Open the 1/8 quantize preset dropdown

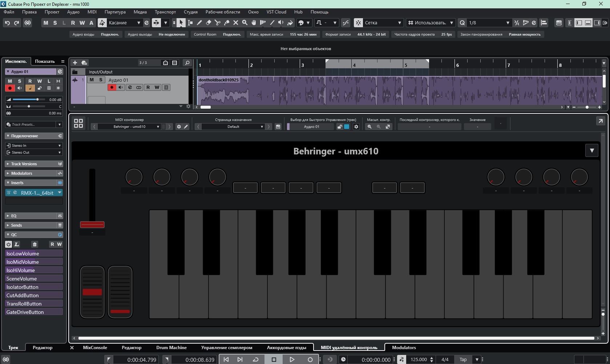(x=489, y=23)
